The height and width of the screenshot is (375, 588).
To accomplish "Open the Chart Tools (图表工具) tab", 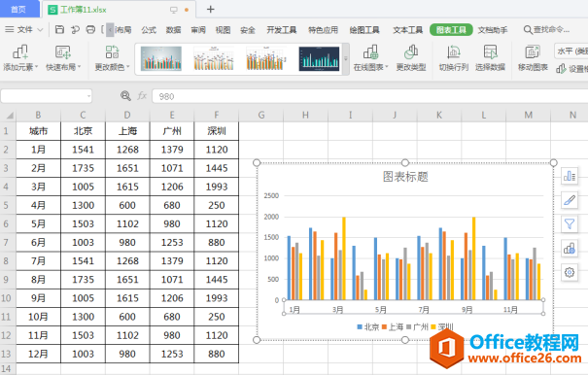I will pyautogui.click(x=451, y=30).
